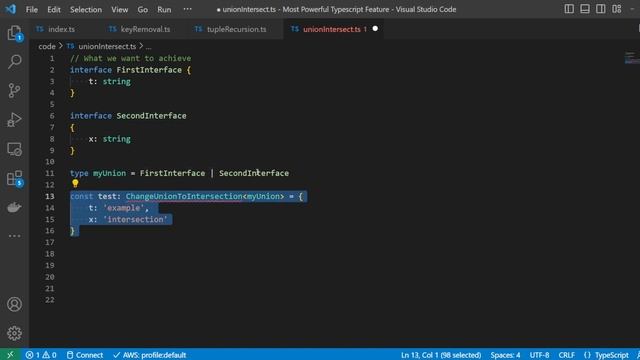Open the Manage gear menu

pyautogui.click(x=14, y=333)
